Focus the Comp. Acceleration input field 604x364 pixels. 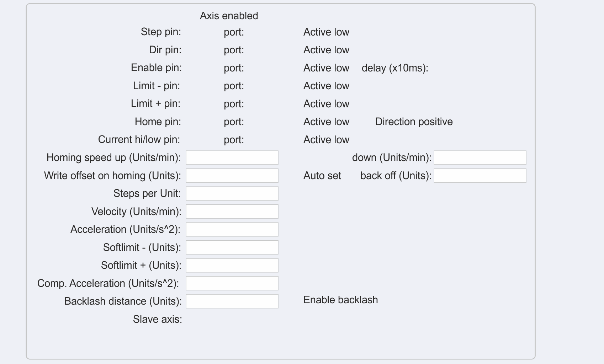(232, 283)
